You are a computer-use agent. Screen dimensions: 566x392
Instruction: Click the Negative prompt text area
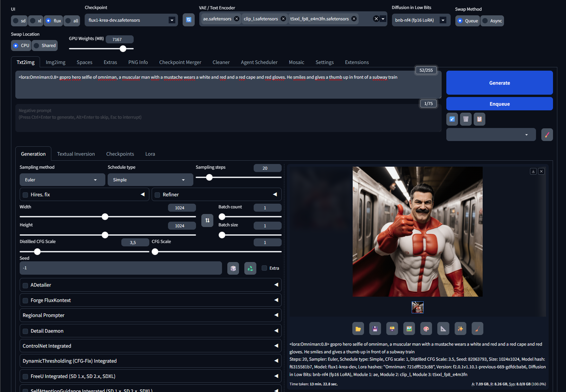(x=228, y=118)
